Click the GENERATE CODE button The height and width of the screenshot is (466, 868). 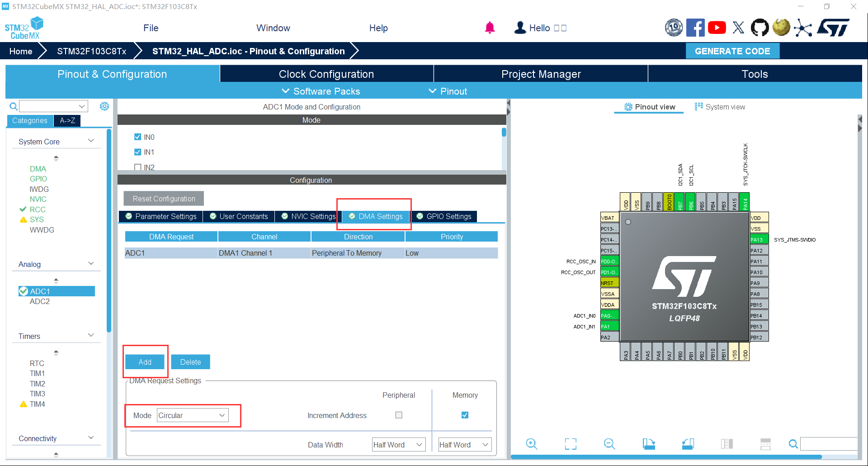click(732, 51)
